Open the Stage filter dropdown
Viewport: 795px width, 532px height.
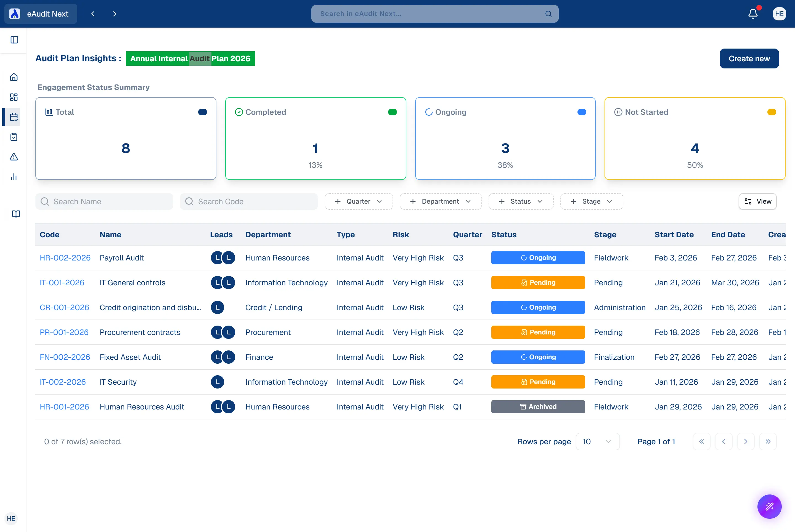tap(591, 201)
